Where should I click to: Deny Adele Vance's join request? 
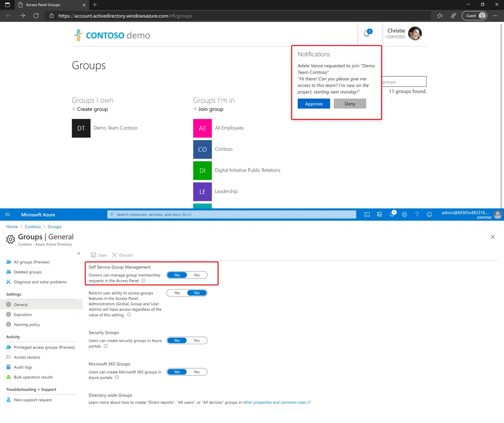350,104
